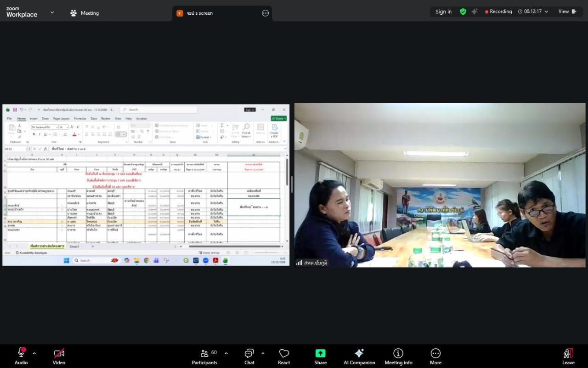This screenshot has width=588, height=368.
Task: Open Chrome from the shared taskbar
Action: (147, 260)
